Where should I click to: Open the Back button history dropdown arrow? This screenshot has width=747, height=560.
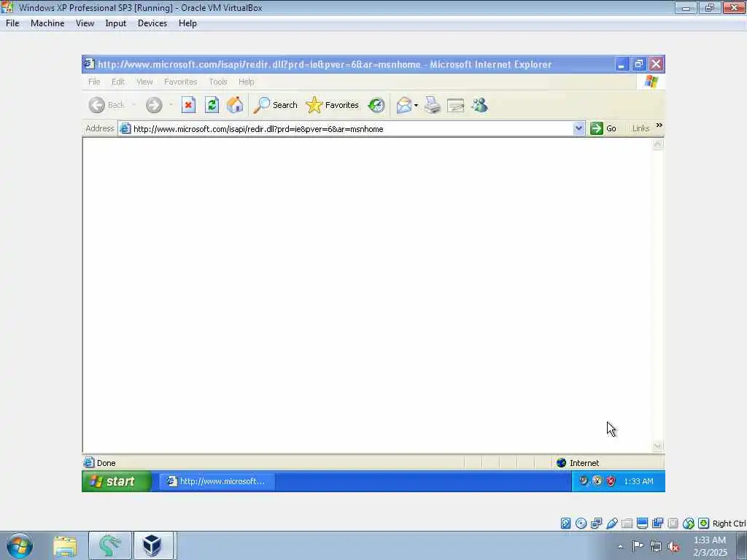coord(134,105)
